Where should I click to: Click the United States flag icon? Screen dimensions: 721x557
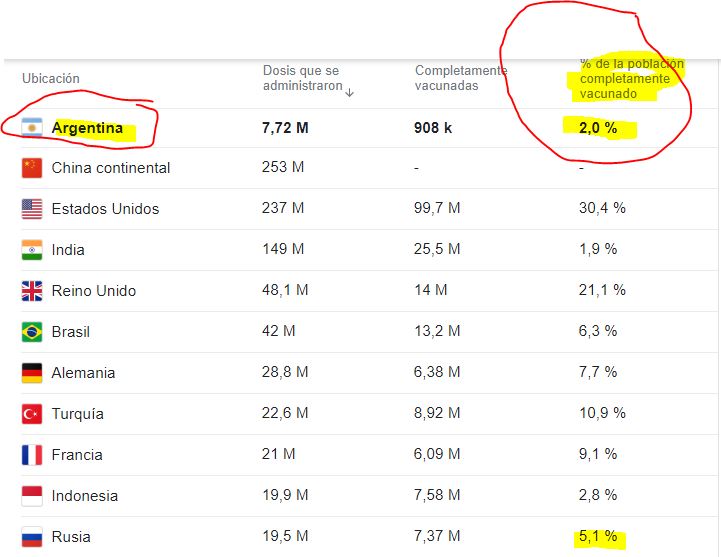point(32,209)
